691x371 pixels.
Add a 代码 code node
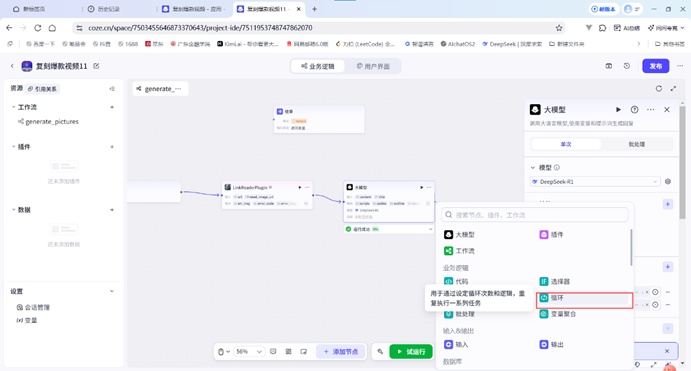pos(456,282)
